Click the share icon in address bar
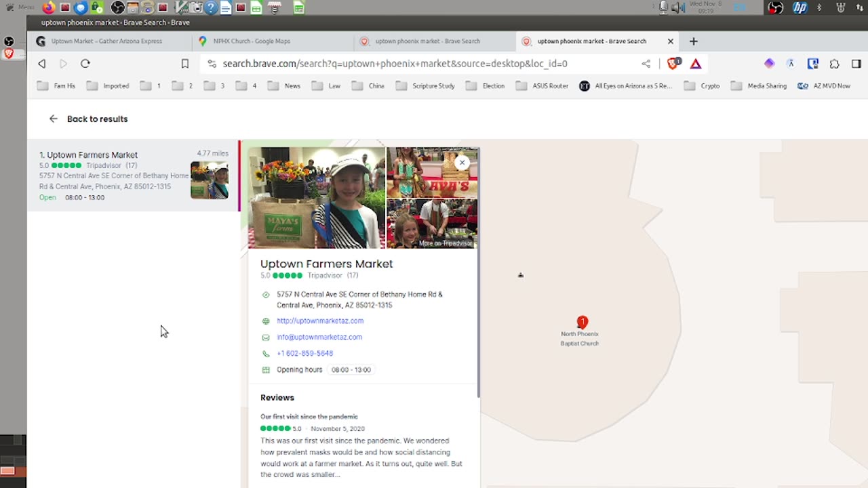 click(x=646, y=64)
